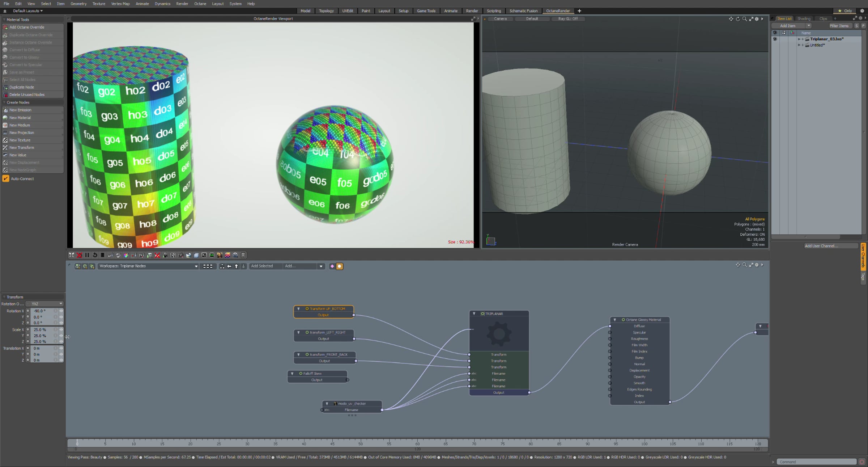This screenshot has width=868, height=467.
Task: Switch to the Clips tab
Action: (823, 18)
